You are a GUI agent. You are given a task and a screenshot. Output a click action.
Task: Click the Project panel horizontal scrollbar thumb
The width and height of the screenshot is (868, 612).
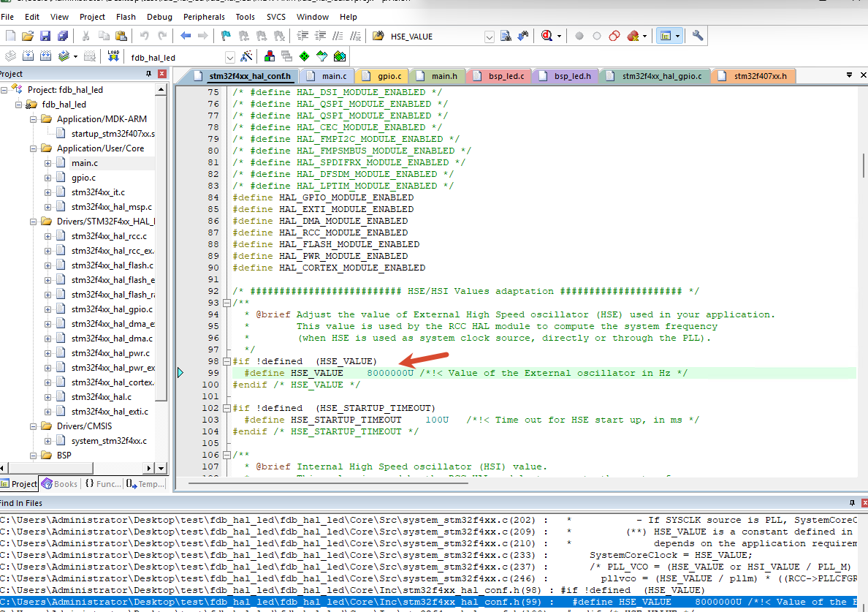point(50,468)
